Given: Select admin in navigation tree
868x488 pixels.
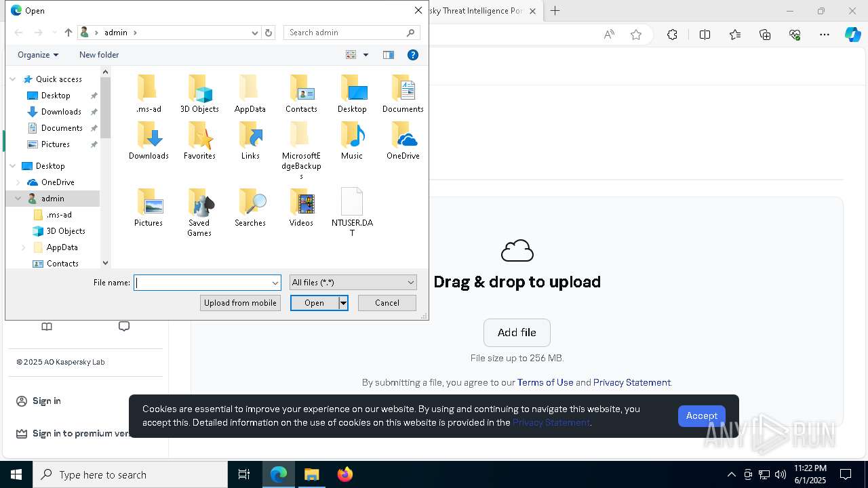Looking at the screenshot, I should click(x=52, y=199).
